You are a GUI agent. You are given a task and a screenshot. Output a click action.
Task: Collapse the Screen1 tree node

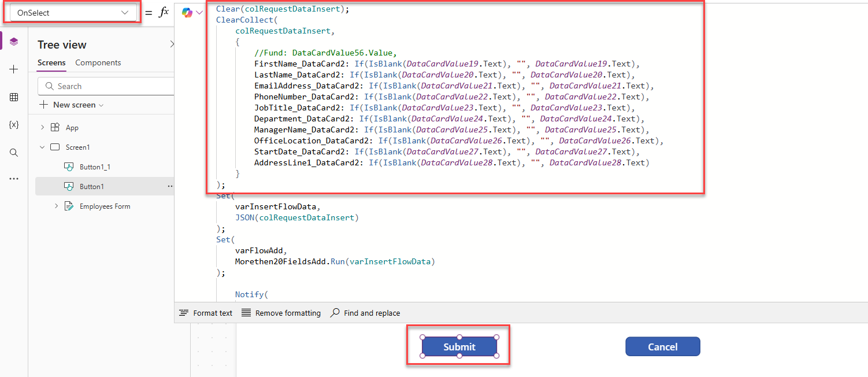(42, 147)
